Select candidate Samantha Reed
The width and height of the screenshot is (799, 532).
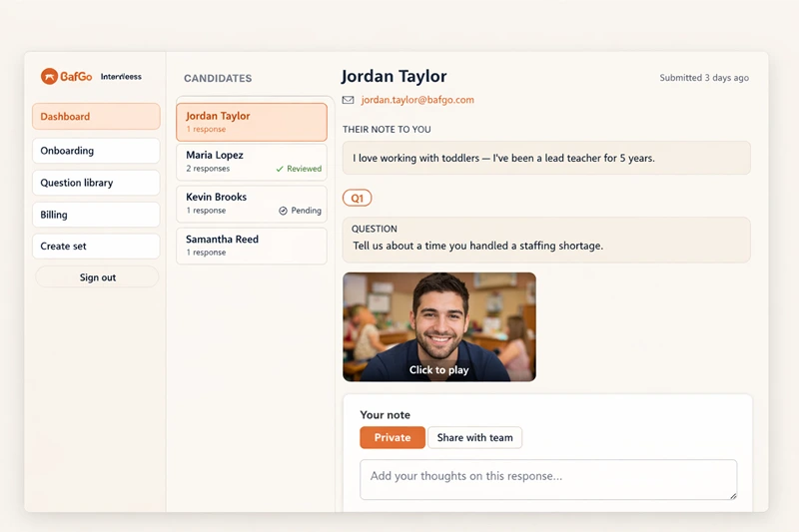pyautogui.click(x=252, y=246)
